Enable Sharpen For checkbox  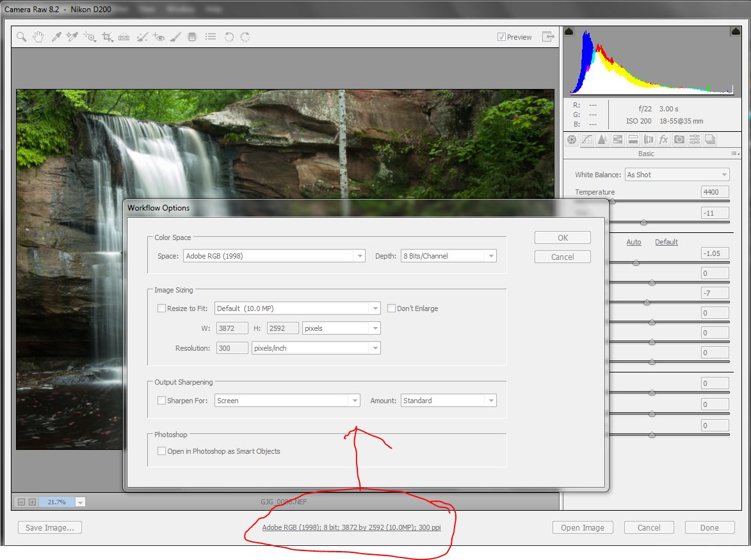(162, 400)
